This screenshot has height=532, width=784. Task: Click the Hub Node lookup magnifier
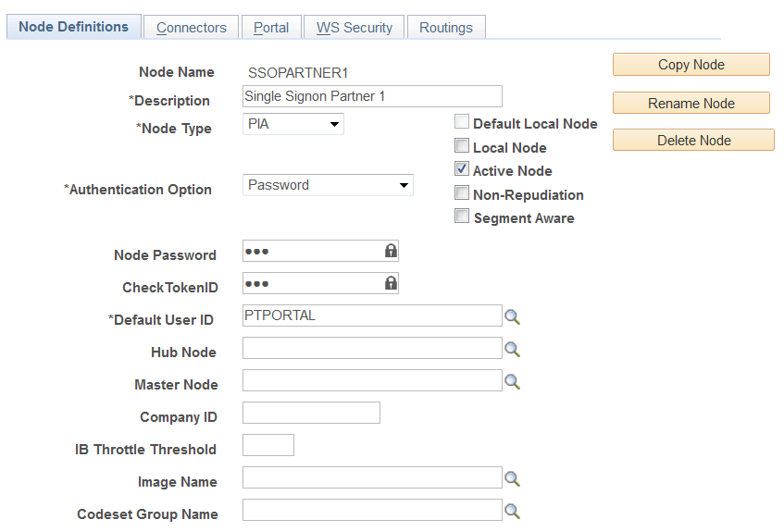coord(512,350)
